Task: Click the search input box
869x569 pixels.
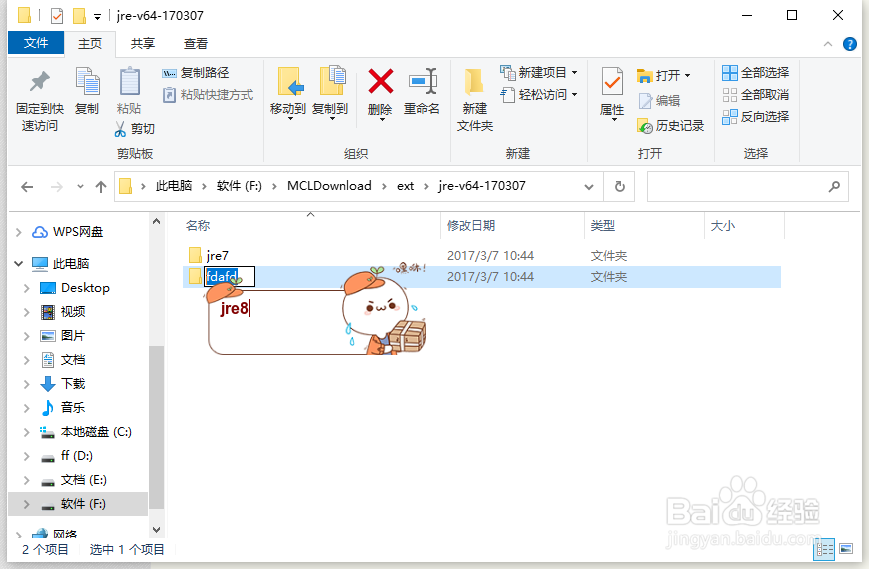Action: click(x=747, y=187)
